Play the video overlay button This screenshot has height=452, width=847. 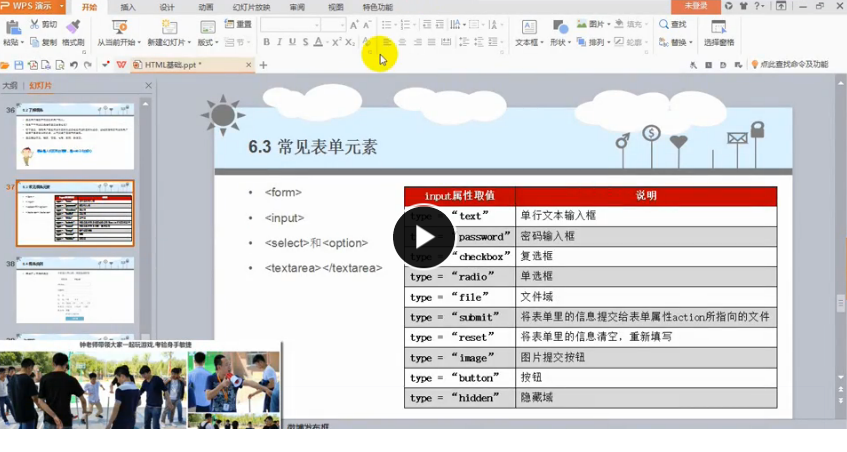pyautogui.click(x=424, y=237)
